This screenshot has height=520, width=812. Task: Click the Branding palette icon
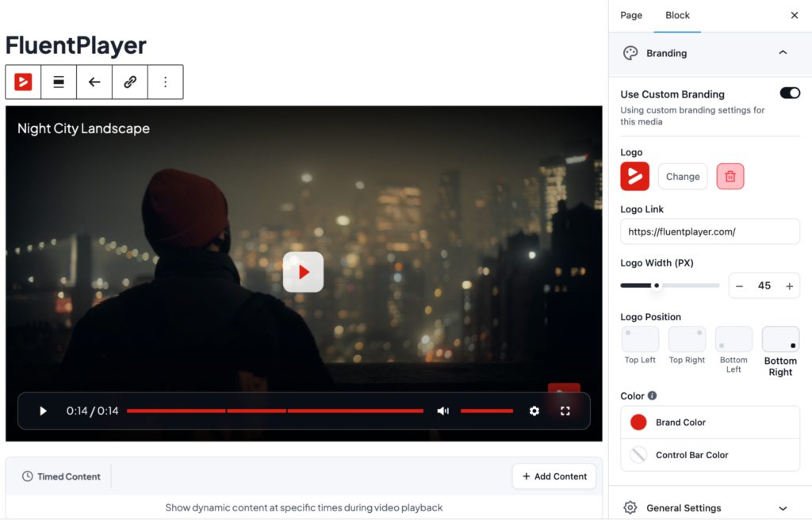click(x=630, y=53)
